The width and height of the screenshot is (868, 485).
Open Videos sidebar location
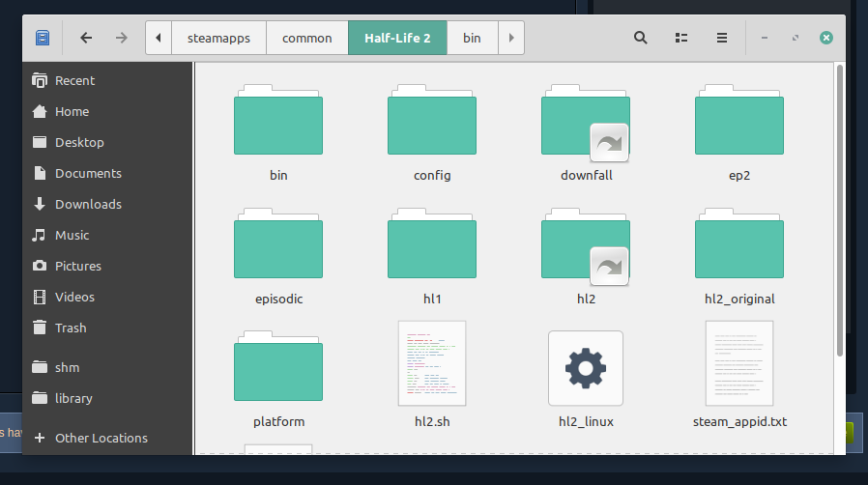pyautogui.click(x=107, y=298)
